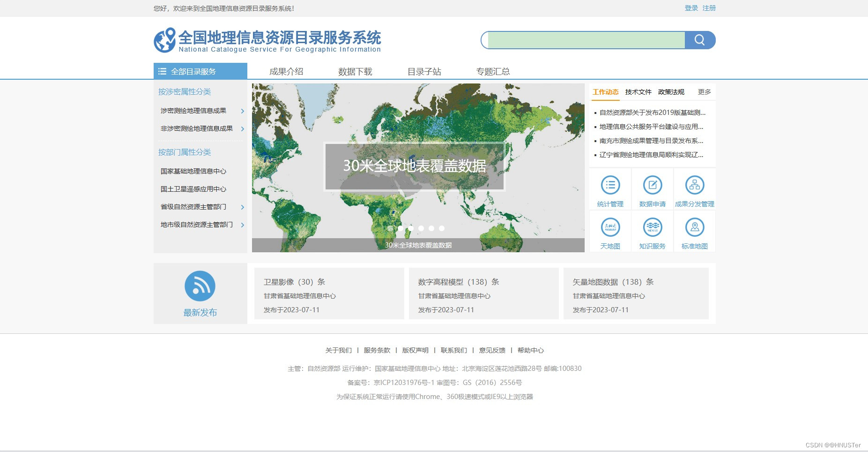Open the 标准地图 map pin icon

695,227
